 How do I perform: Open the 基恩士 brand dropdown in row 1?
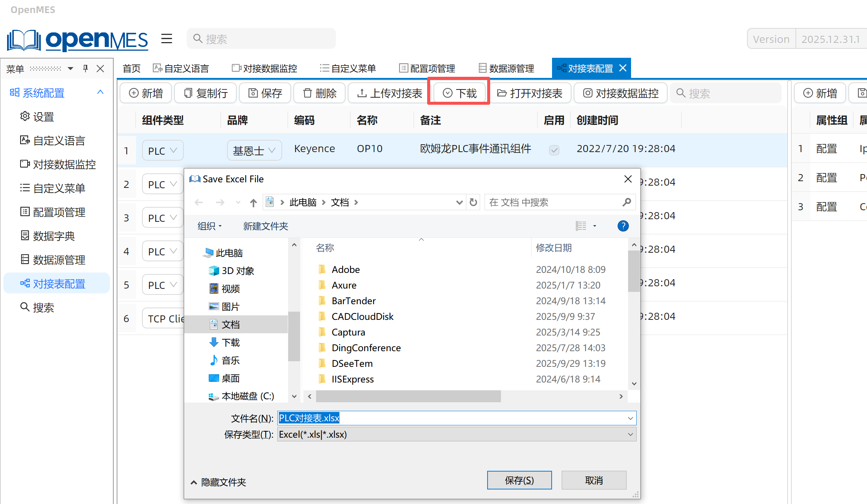[254, 150]
